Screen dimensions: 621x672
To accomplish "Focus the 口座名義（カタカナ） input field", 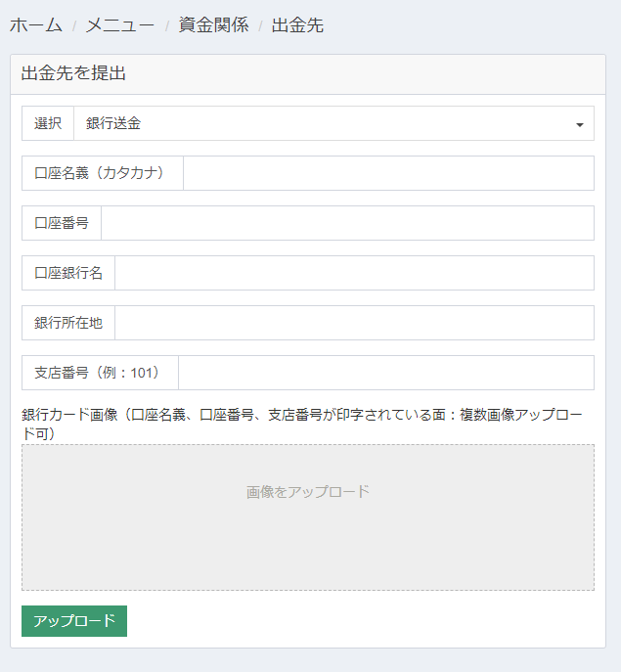I will point(388,173).
